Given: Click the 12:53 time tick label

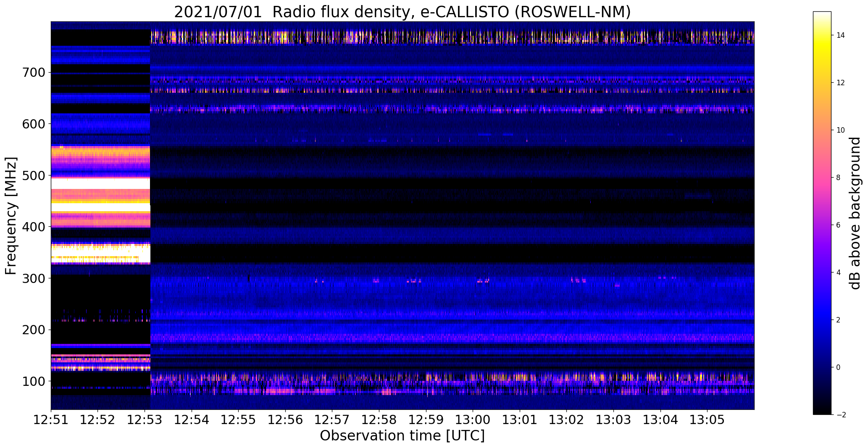Looking at the screenshot, I should coord(145,420).
